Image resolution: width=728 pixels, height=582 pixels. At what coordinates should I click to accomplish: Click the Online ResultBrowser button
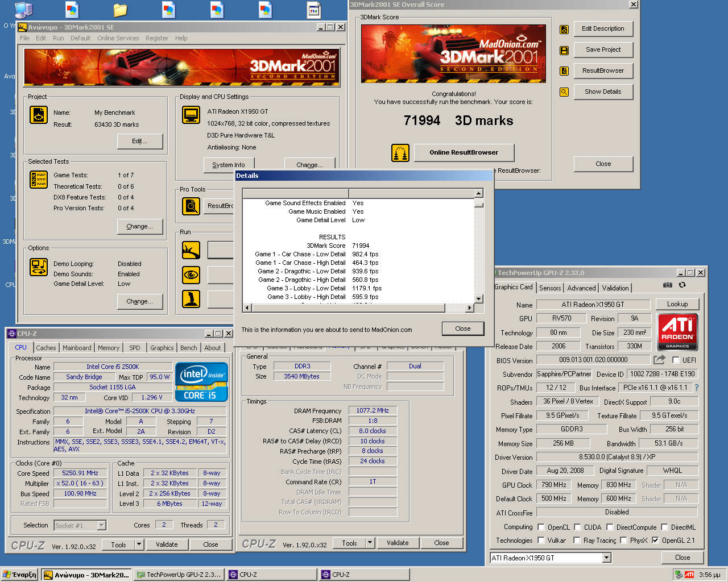464,152
